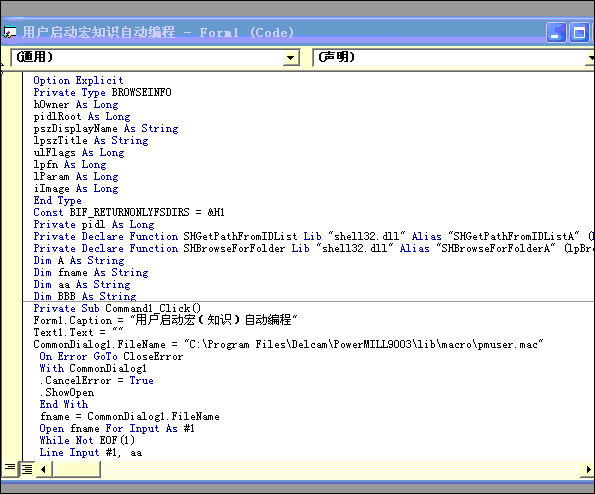
Task: Click the lParam As Long line
Action: (x=76, y=177)
